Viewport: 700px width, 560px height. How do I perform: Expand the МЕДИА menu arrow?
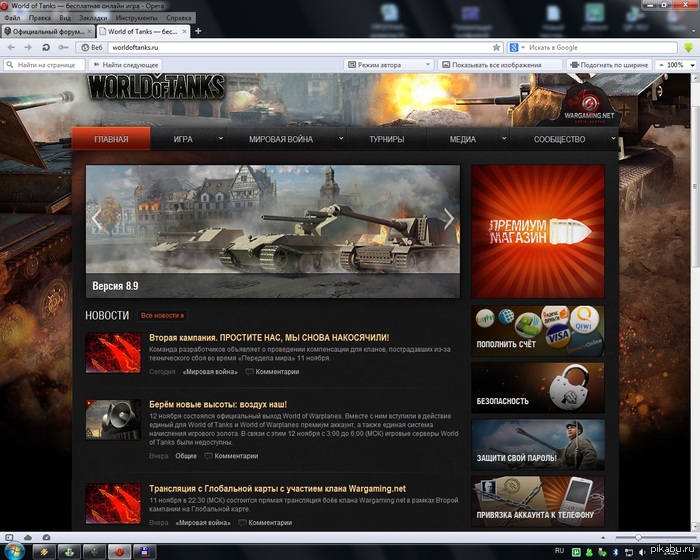504,139
